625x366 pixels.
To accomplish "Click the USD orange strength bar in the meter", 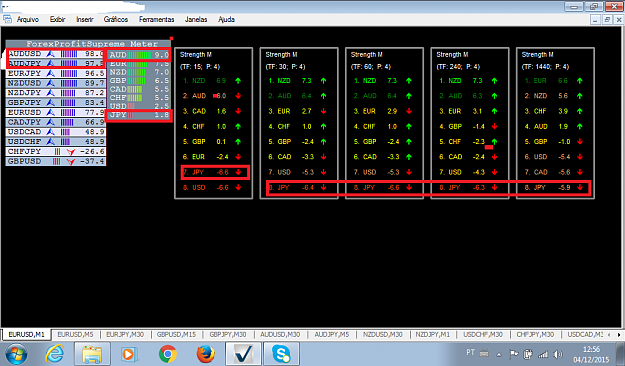I will click(x=131, y=106).
